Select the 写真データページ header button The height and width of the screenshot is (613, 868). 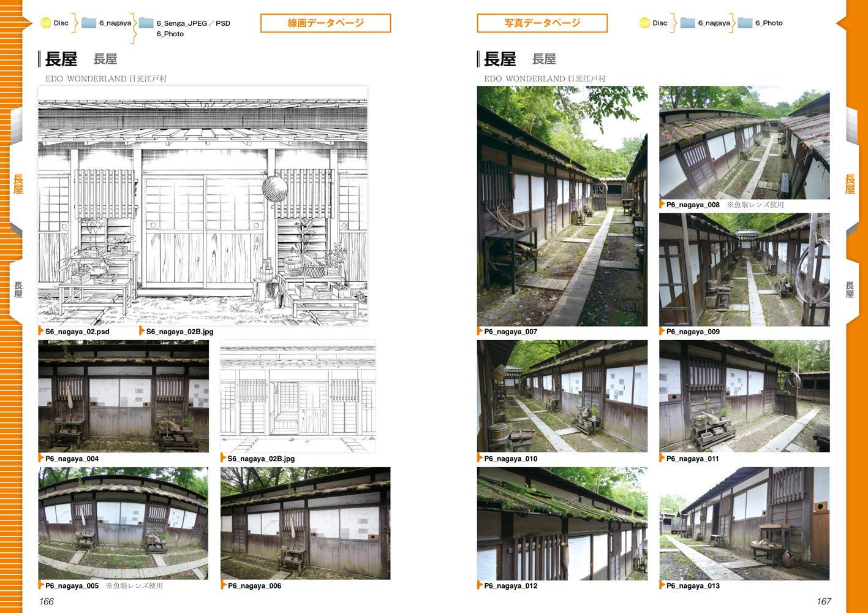point(542,23)
